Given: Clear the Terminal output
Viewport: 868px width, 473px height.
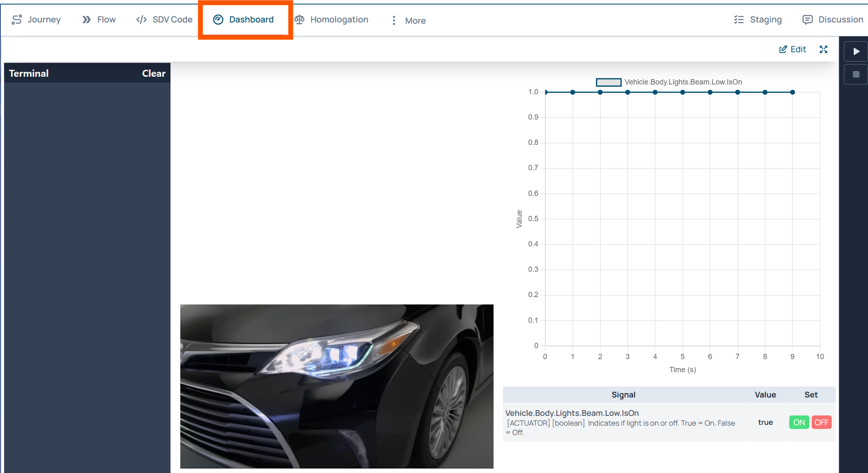Looking at the screenshot, I should (x=153, y=73).
